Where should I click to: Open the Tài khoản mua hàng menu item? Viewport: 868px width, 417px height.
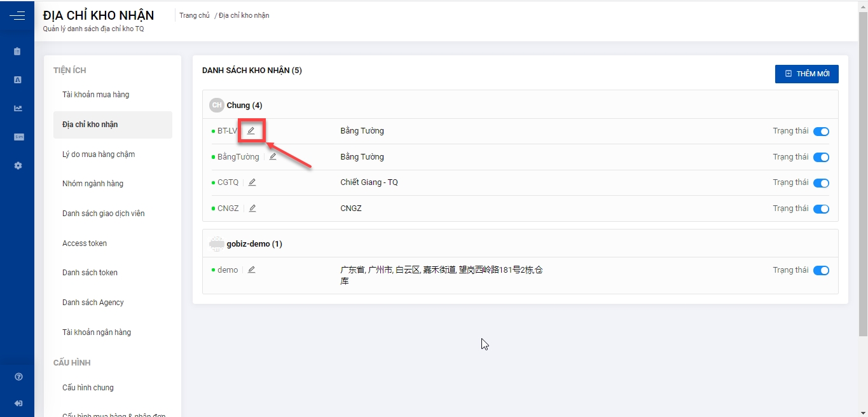point(95,95)
